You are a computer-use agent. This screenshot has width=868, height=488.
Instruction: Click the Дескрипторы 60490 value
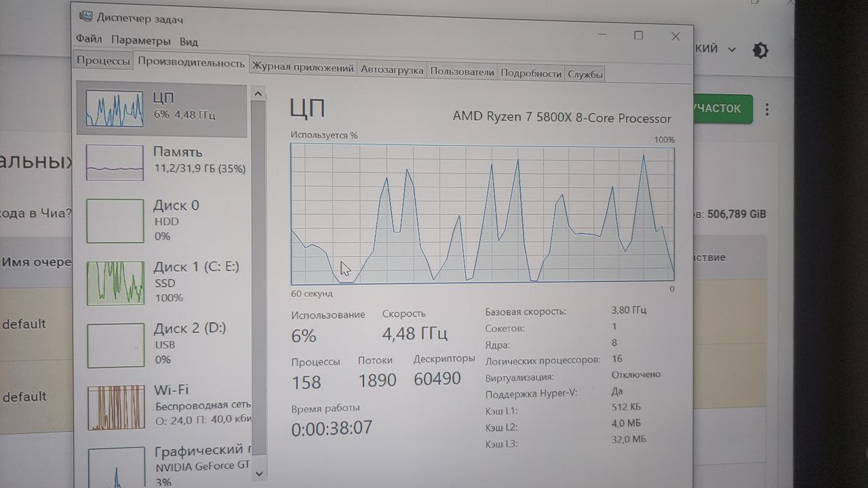[x=437, y=378]
